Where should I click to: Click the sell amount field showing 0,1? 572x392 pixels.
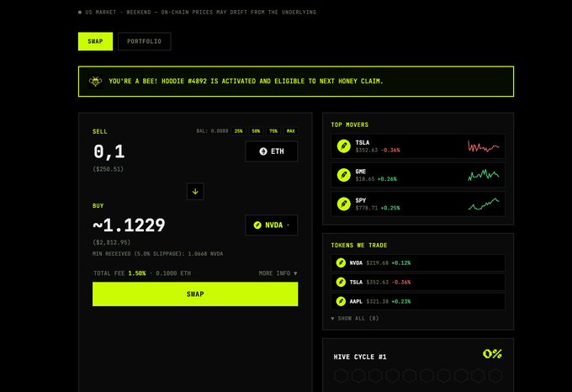[x=109, y=151]
